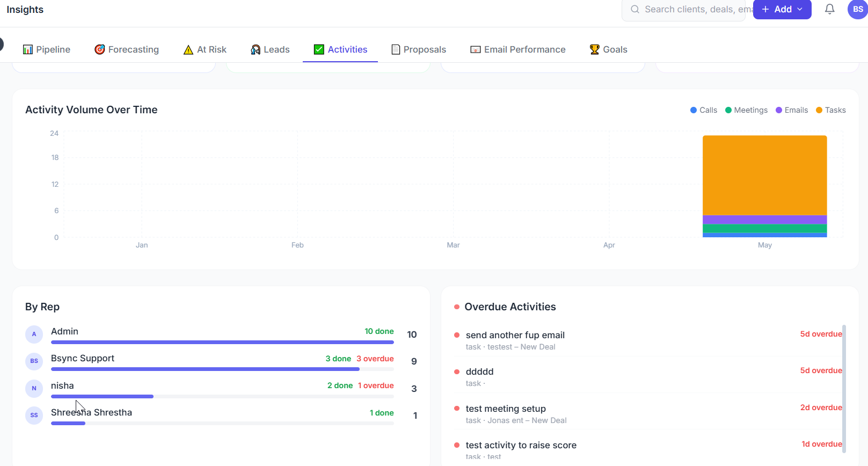Click the Forecasting target icon
The width and height of the screenshot is (868, 466).
pos(100,49)
